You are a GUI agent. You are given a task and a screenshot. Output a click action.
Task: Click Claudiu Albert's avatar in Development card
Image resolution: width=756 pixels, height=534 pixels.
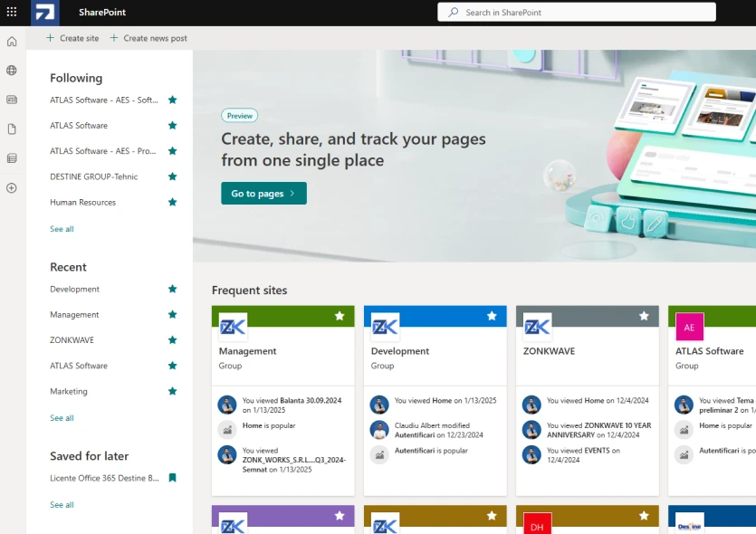coord(379,430)
